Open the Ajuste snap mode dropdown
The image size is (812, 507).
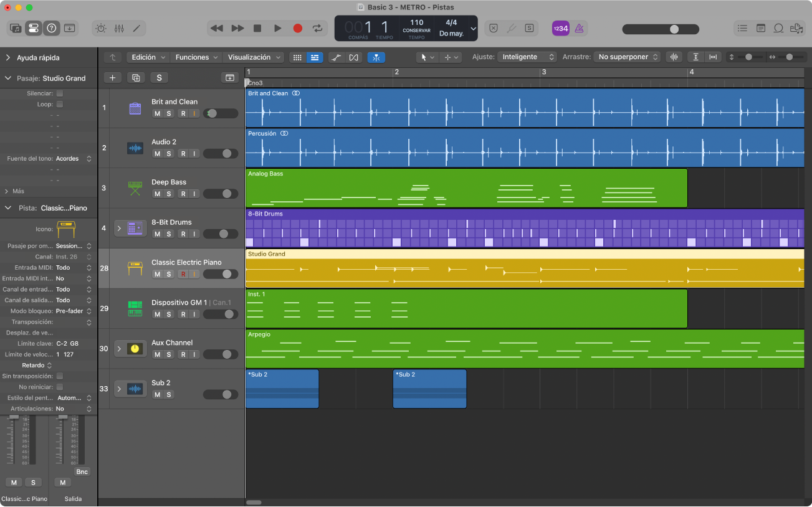(x=527, y=57)
